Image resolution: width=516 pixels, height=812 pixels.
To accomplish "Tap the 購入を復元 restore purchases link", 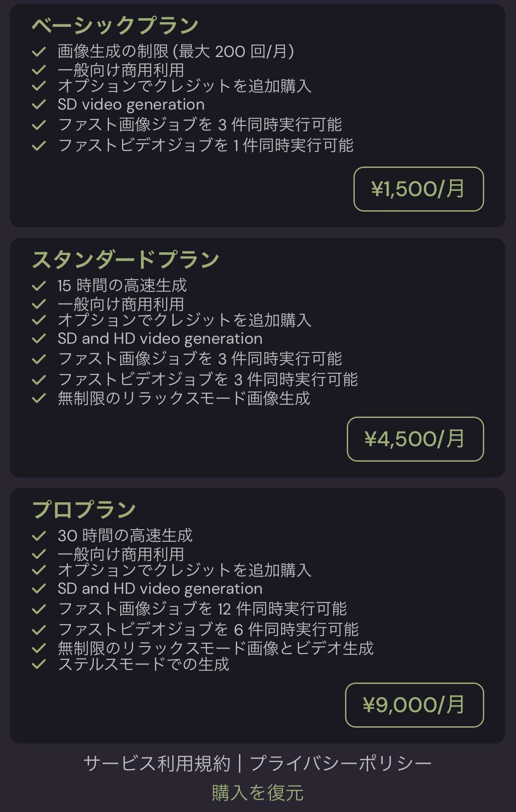I will pos(258,793).
